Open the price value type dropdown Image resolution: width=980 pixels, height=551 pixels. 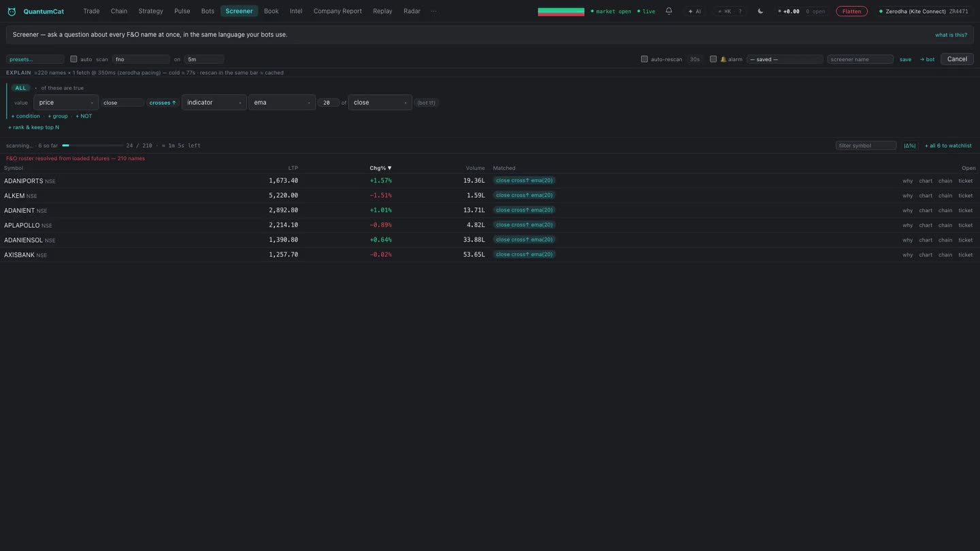click(66, 103)
